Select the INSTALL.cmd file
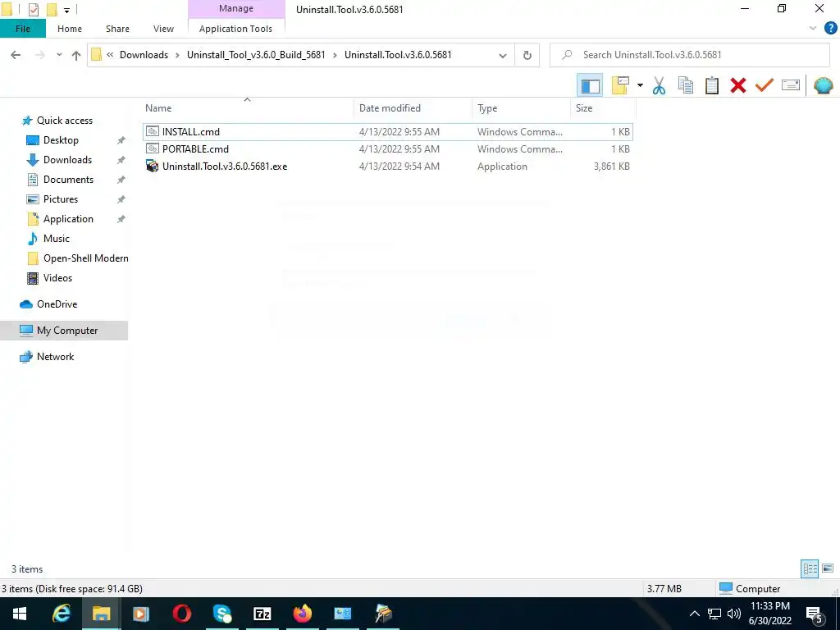 388,132
